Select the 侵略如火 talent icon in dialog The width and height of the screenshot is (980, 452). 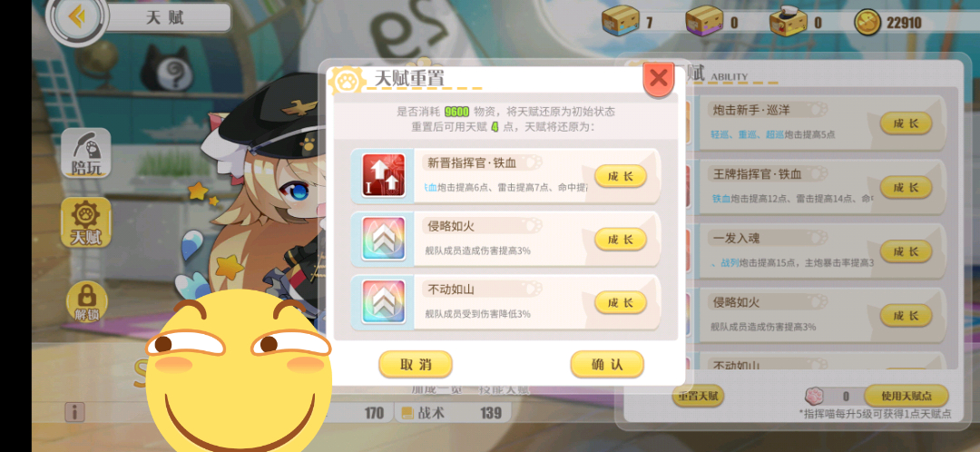point(384,239)
